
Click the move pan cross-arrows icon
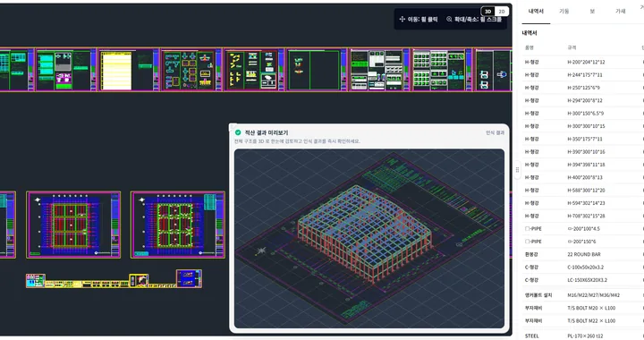click(x=402, y=19)
